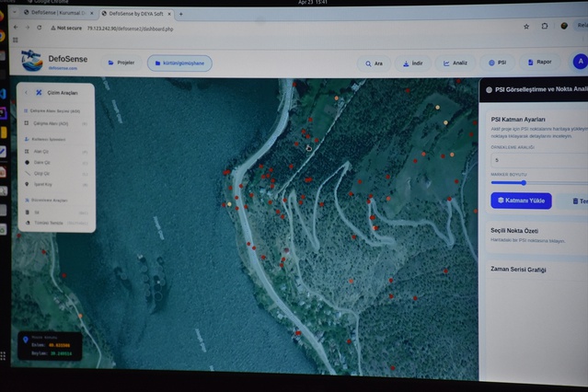Screen dimensions: 588x392
Task: Reload the dashboard page
Action: [x=39, y=28]
